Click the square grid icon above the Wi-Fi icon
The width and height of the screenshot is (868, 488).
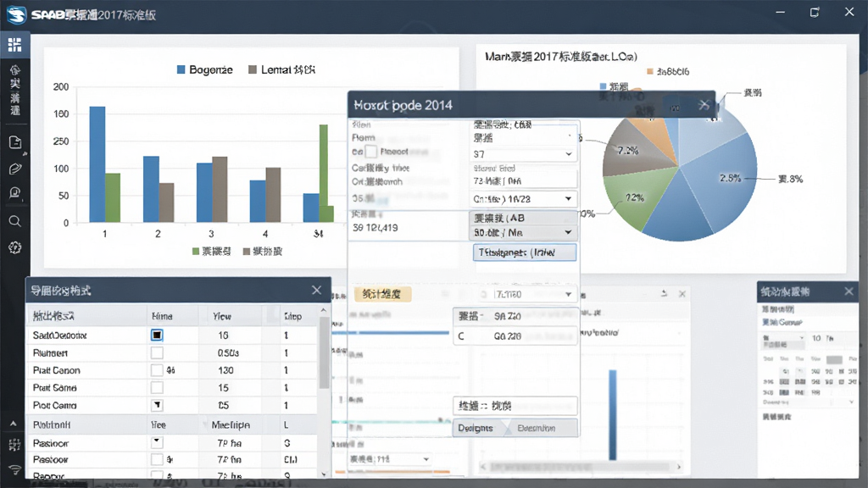tap(14, 444)
